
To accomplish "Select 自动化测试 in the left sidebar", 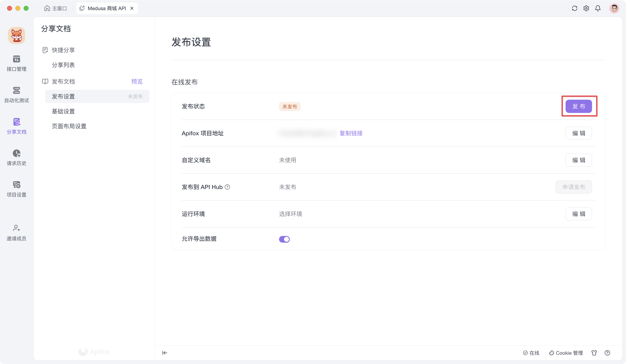I will [16, 95].
